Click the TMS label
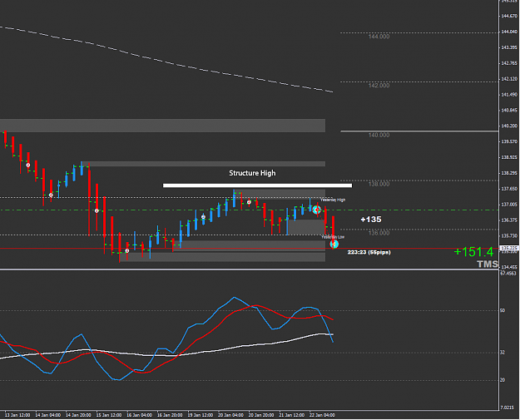 tap(488, 264)
